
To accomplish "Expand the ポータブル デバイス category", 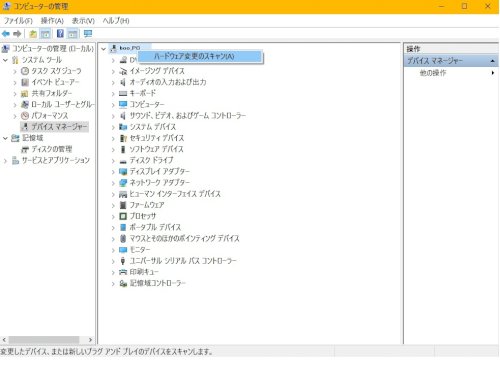I will [113, 227].
